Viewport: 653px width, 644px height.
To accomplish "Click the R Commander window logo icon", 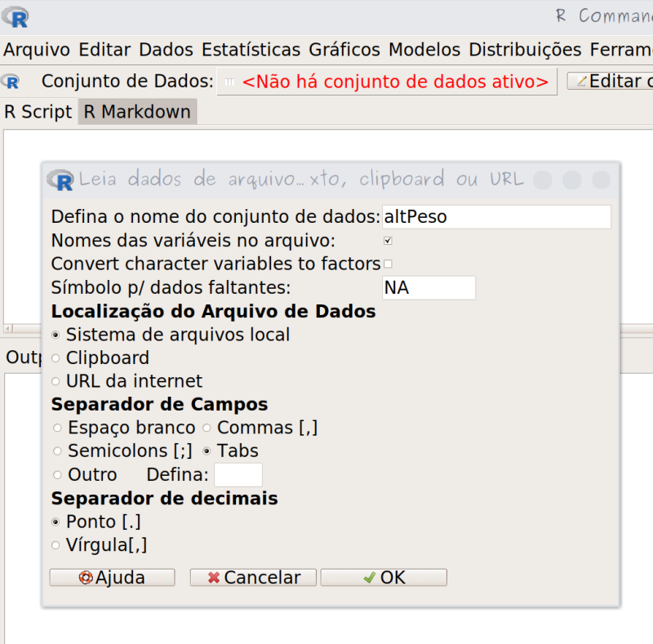I will [15, 16].
